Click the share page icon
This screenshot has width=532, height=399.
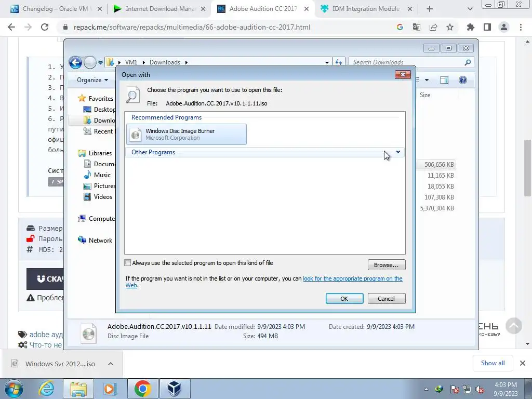pos(433,27)
